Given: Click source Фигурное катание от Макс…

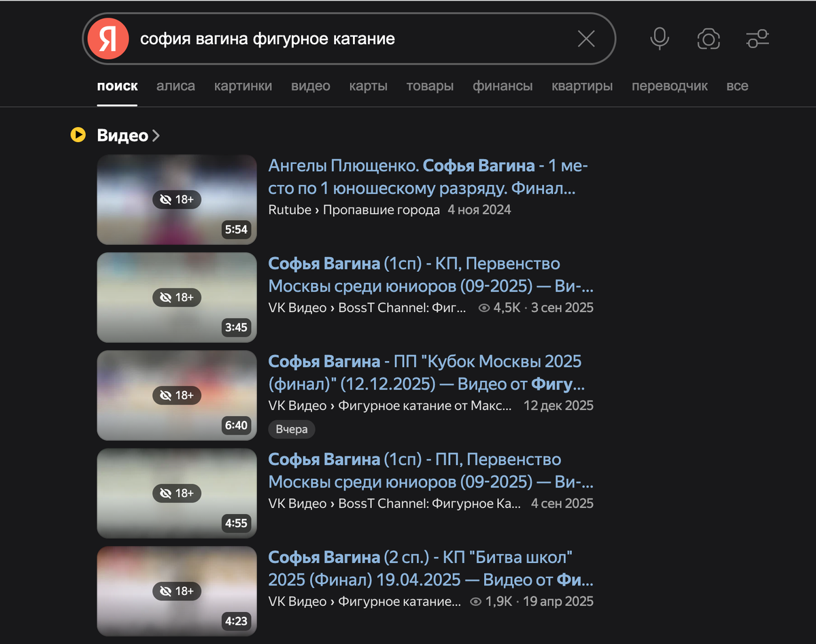Looking at the screenshot, I should (425, 405).
